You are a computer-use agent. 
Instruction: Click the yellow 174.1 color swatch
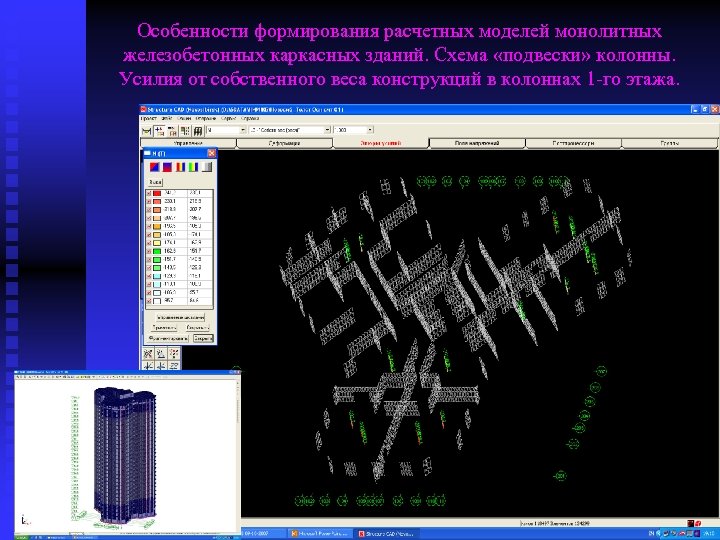(157, 243)
